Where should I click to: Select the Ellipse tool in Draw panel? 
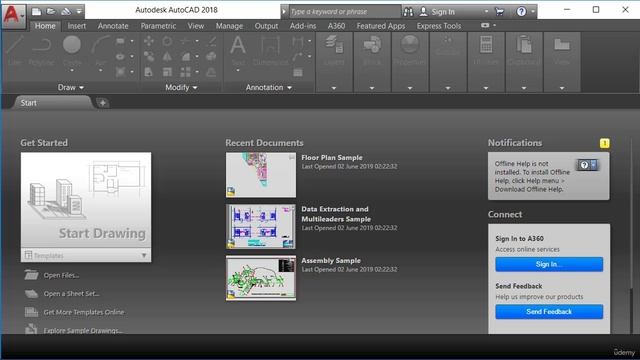click(120, 57)
